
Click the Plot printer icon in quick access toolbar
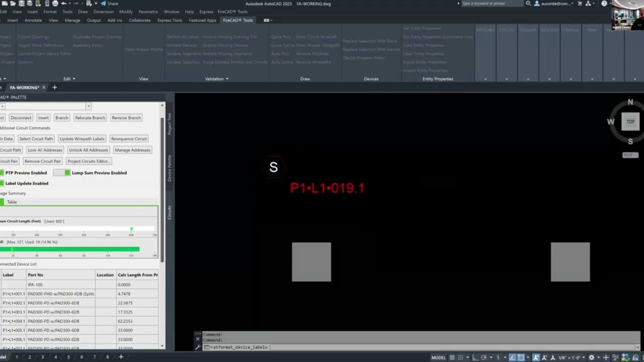pos(55,4)
